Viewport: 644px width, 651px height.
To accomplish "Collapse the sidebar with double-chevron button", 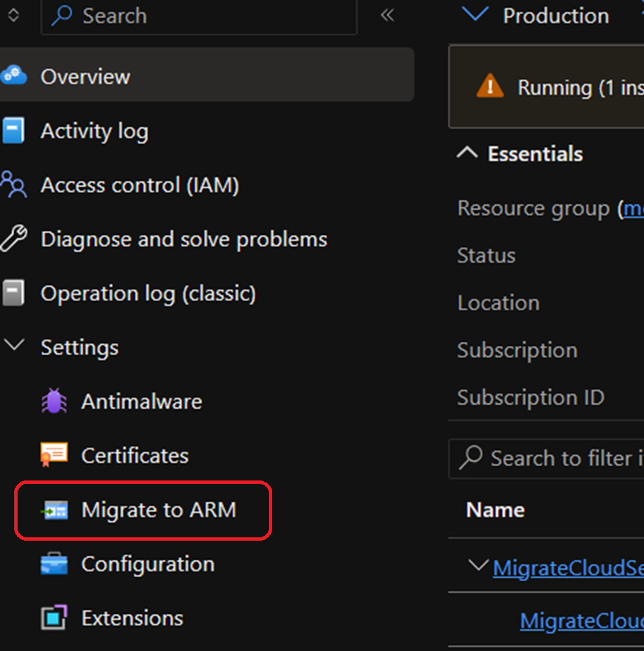I will pyautogui.click(x=387, y=16).
